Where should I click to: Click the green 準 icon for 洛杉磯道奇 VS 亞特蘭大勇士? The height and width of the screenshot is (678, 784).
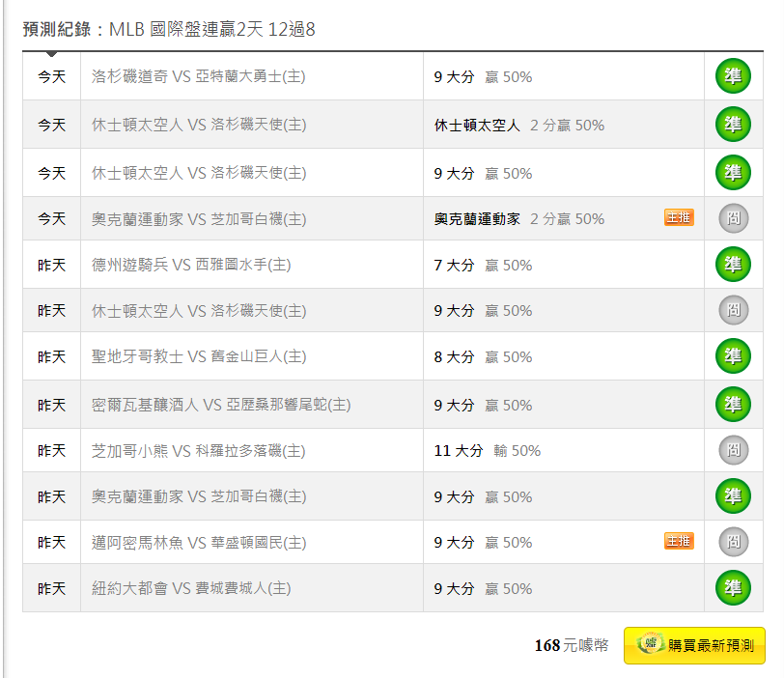pyautogui.click(x=733, y=76)
